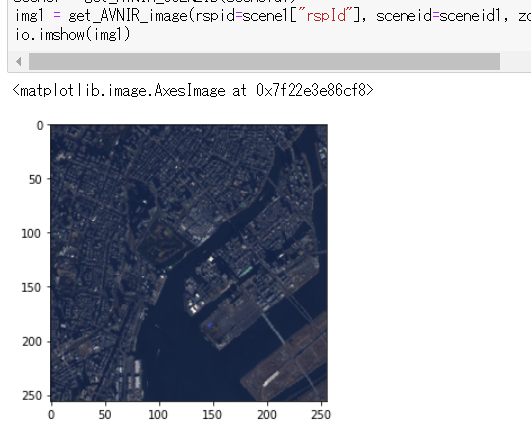The image size is (531, 428).
Task: Click the left arrow of the code cell scrollbar
Action: [19, 61]
